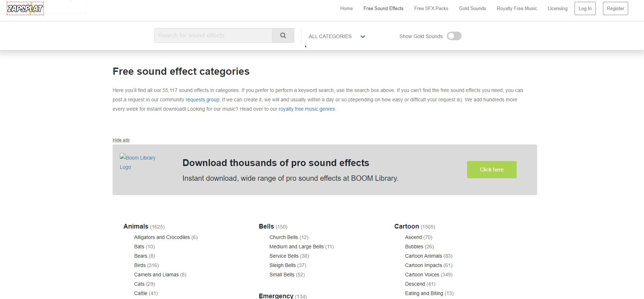
Task: Focus the Search for sound effects field
Action: 213,36
